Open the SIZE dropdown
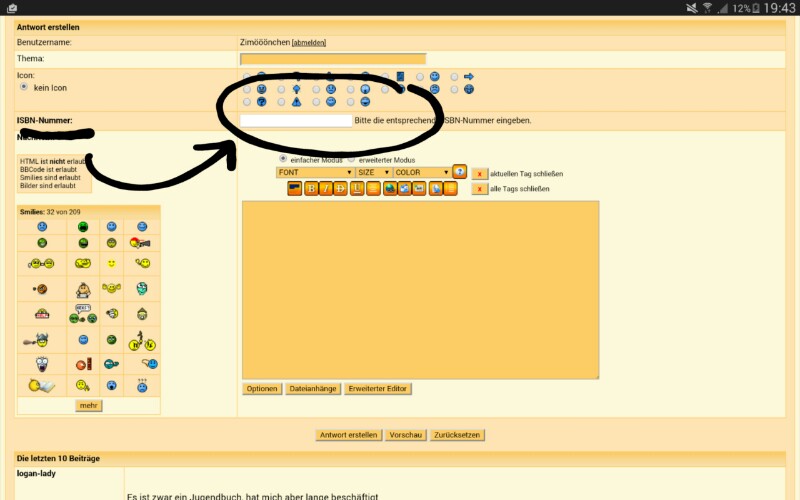The image size is (800, 500). [373, 172]
